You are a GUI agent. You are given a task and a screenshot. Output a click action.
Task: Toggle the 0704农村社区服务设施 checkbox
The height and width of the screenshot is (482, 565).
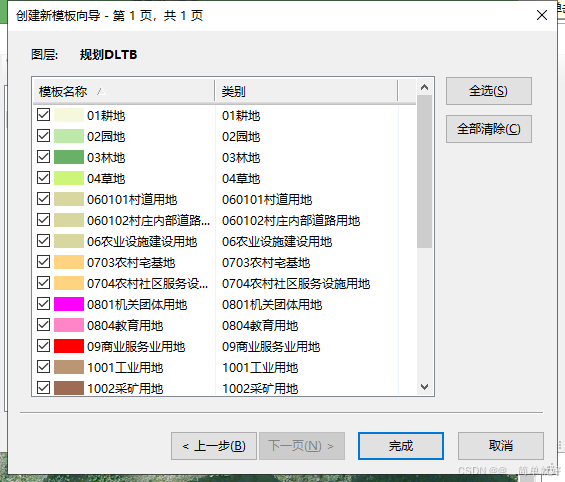coord(44,283)
